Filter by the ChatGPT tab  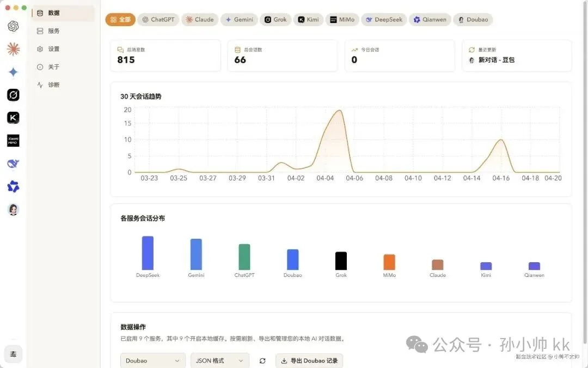point(158,20)
